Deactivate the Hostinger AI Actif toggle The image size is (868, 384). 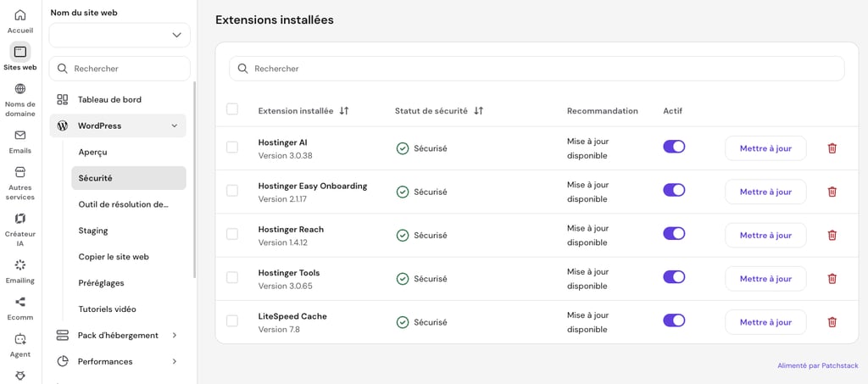(674, 147)
